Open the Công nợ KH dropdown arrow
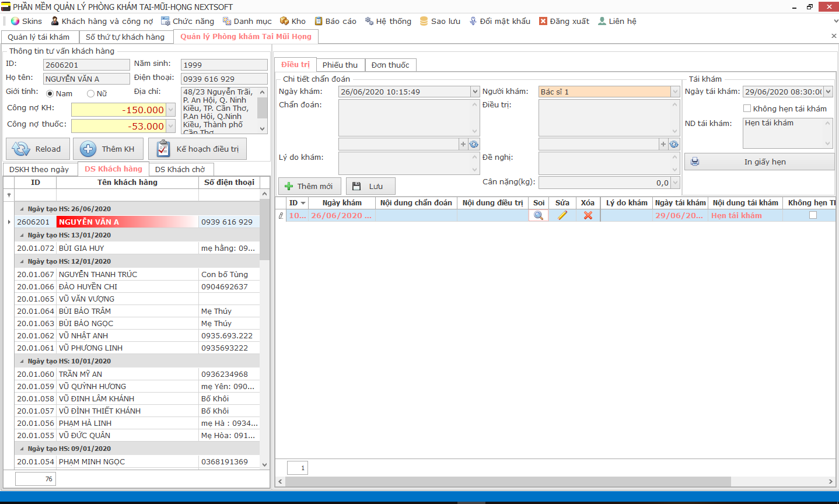This screenshot has width=839, height=504. [170, 110]
